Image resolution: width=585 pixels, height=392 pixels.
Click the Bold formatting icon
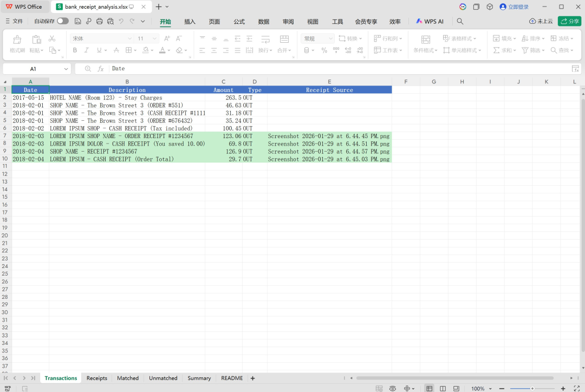[x=75, y=50]
